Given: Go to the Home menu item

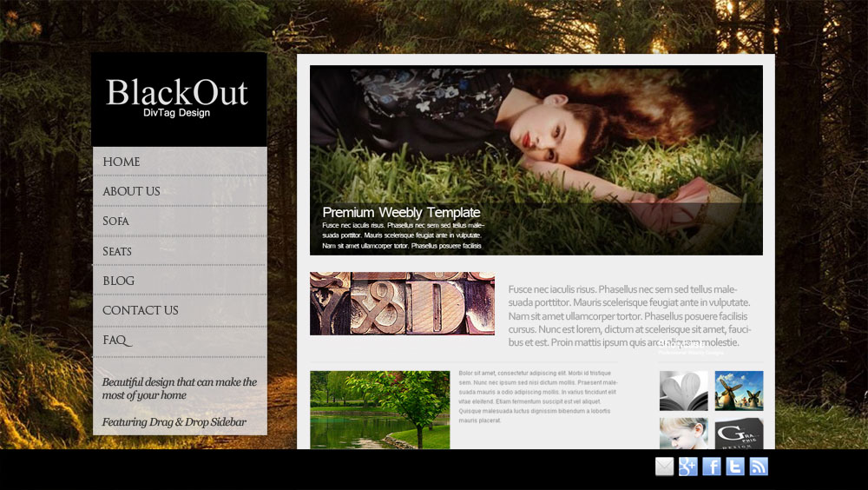Looking at the screenshot, I should point(122,162).
